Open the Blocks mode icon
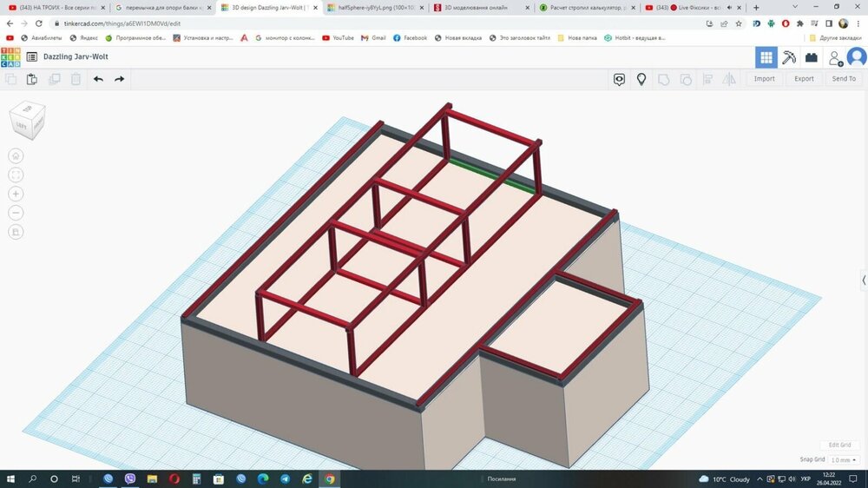 click(811, 57)
